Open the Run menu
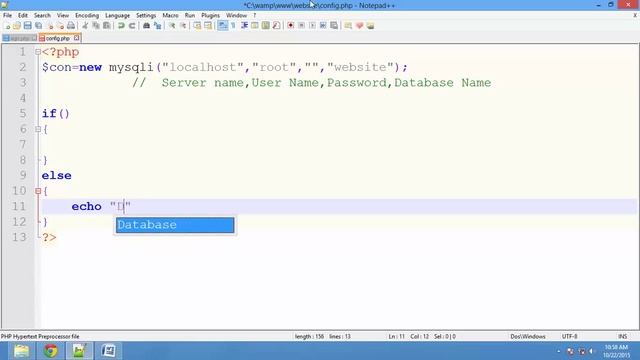This screenshot has width=640, height=360. 190,15
